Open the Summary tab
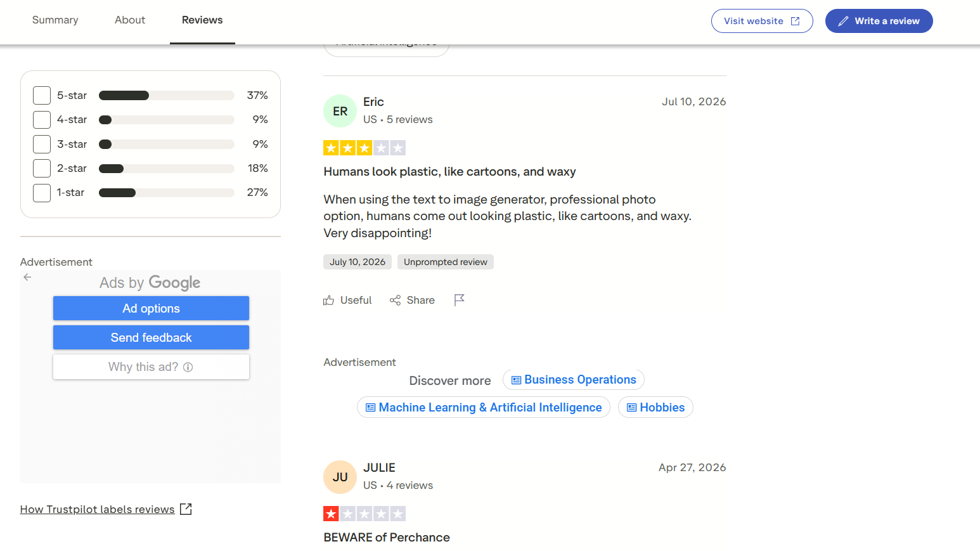This screenshot has width=980, height=551. 55,20
